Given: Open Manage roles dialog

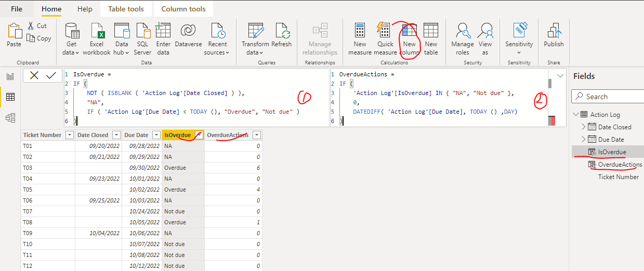Looking at the screenshot, I should (x=462, y=39).
